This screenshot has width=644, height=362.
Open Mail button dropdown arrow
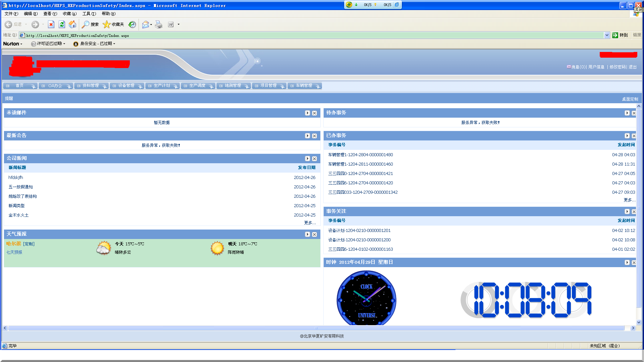151,24
